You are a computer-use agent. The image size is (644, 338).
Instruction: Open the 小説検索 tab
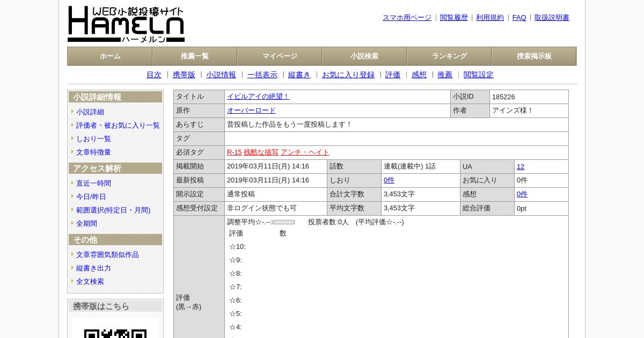click(x=364, y=56)
